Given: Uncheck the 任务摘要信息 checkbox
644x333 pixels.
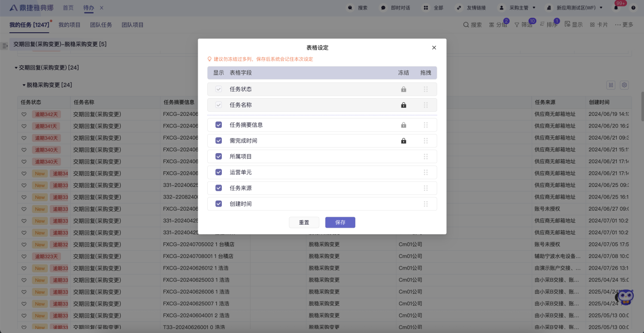Looking at the screenshot, I should pyautogui.click(x=218, y=125).
